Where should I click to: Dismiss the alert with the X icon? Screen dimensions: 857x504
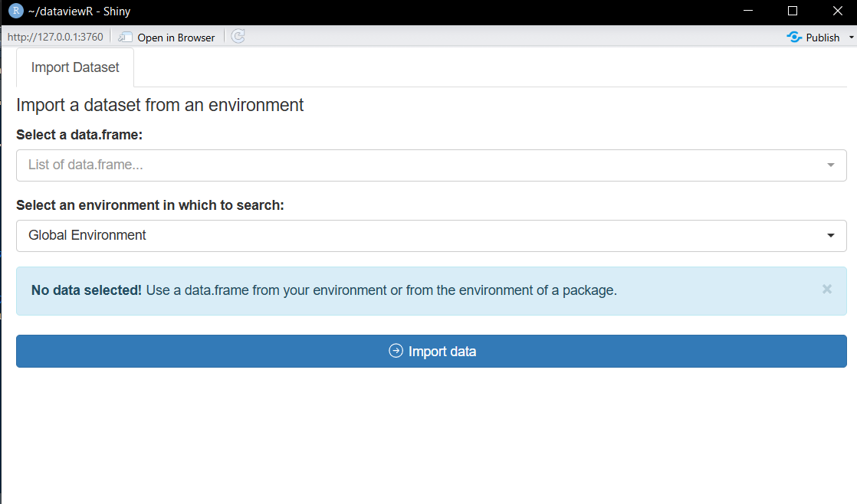pyautogui.click(x=826, y=289)
